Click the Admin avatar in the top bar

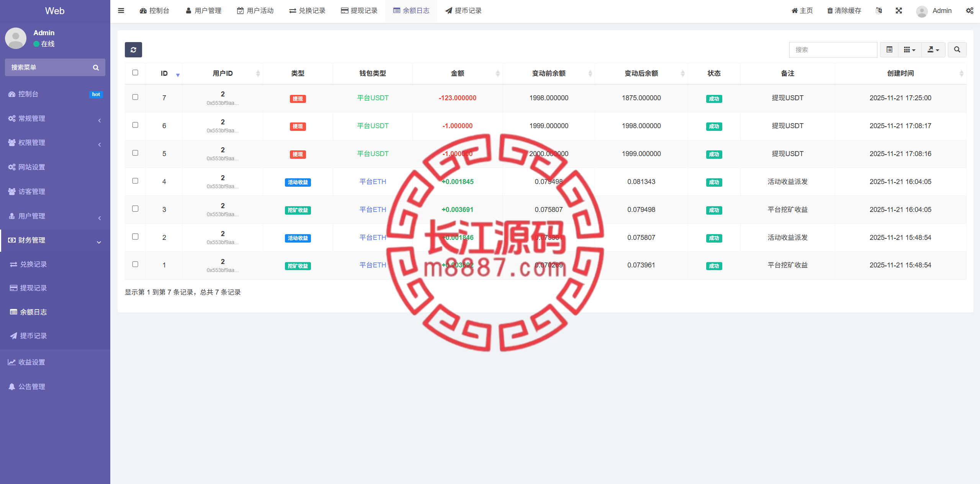pyautogui.click(x=921, y=11)
